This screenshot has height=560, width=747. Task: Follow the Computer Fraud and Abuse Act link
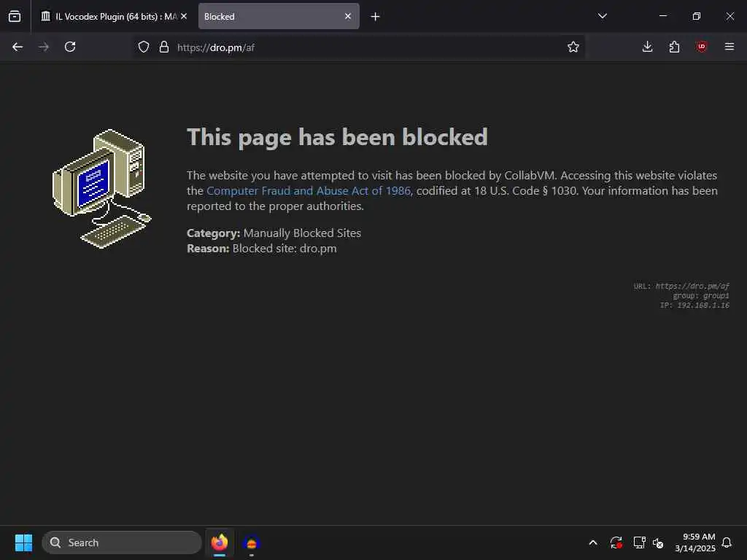click(309, 191)
